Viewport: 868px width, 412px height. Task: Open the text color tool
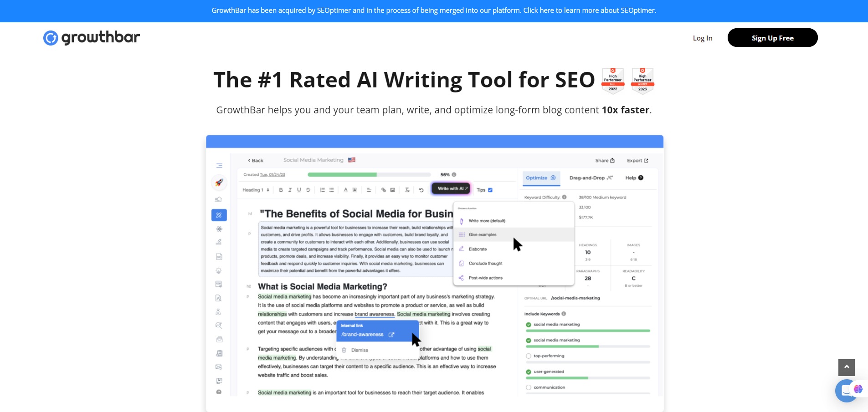pos(345,190)
